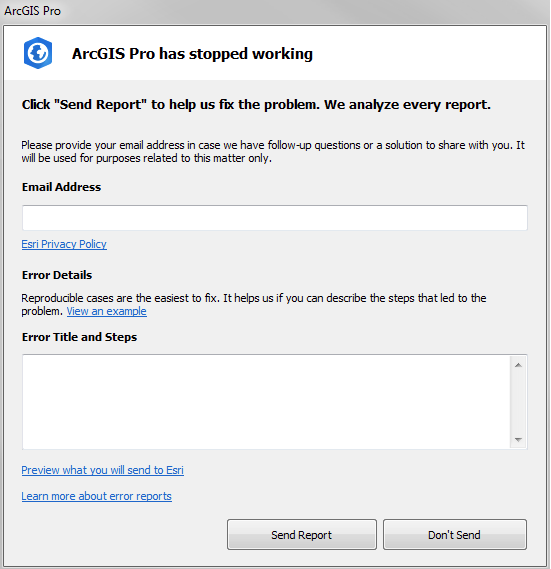Click the email follow-up questions paragraph
Screen dimensions: 551x569
273,152
